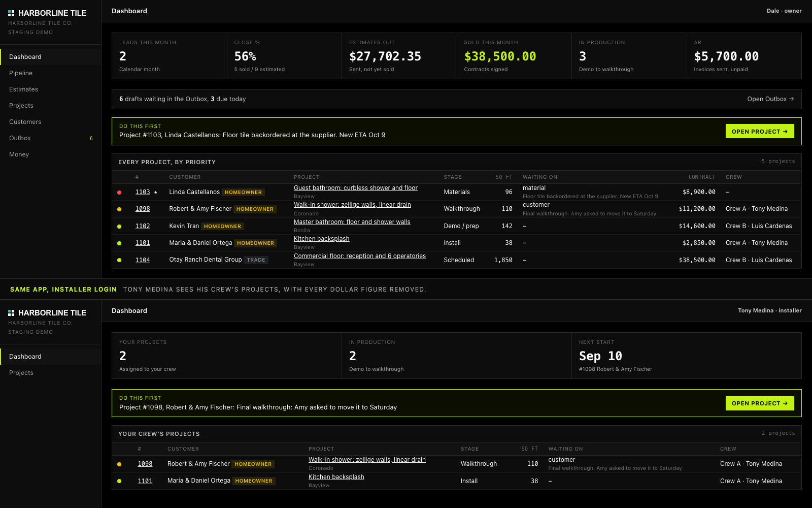812x508 pixels.
Task: Click Tony Medina installer user label
Action: point(770,310)
